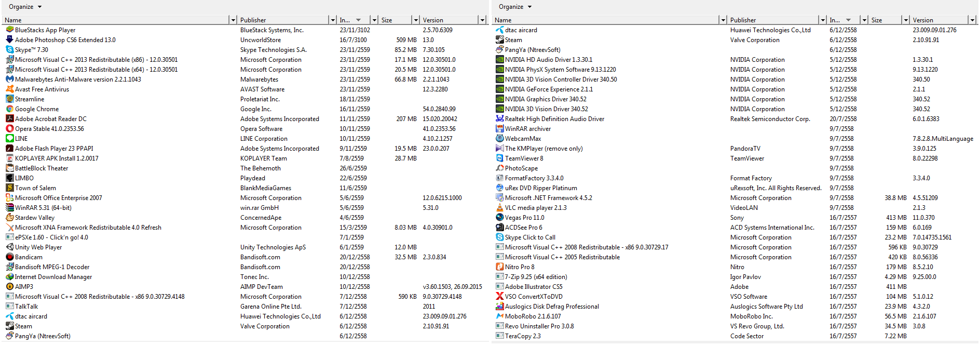Click the Google Chrome icon
The width and height of the screenshot is (980, 345).
click(x=10, y=109)
